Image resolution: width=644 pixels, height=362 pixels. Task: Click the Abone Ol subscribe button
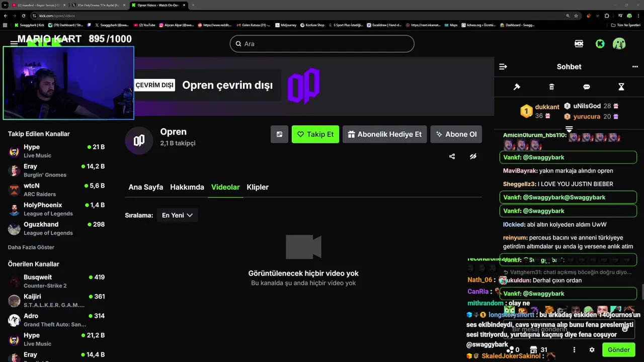click(456, 134)
